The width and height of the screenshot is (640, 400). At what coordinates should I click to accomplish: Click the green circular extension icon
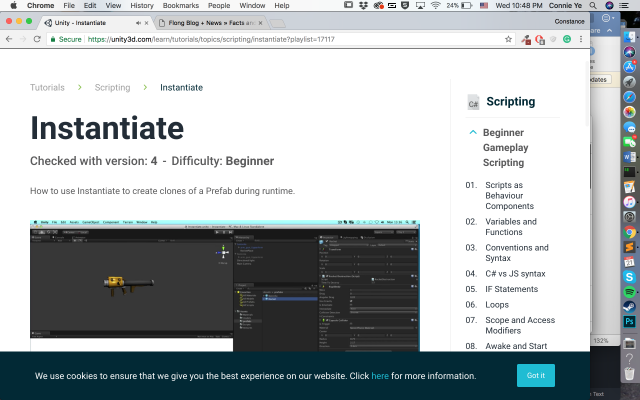(x=567, y=39)
